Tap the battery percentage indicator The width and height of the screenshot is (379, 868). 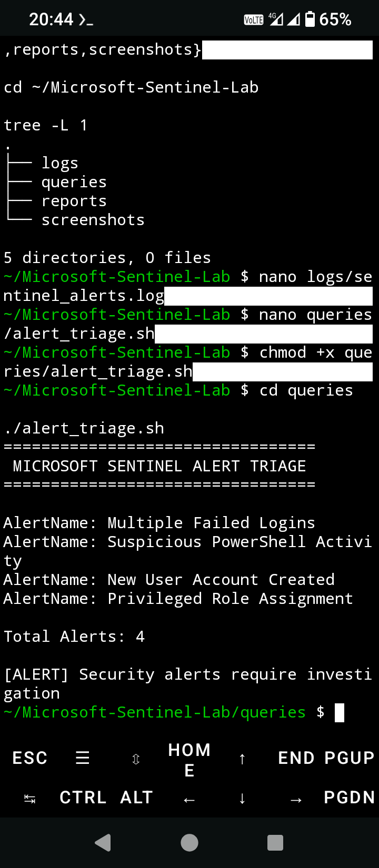tap(335, 19)
